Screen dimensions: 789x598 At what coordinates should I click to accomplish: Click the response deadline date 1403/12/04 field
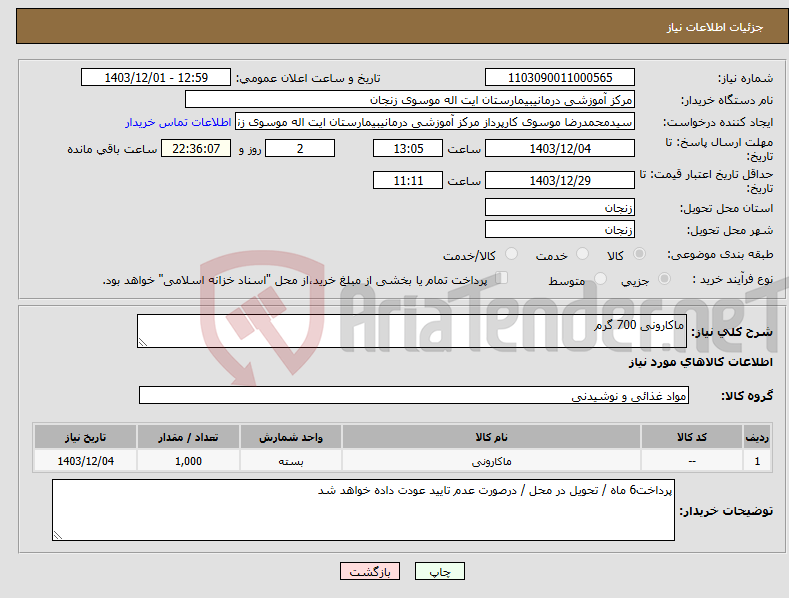(x=560, y=148)
